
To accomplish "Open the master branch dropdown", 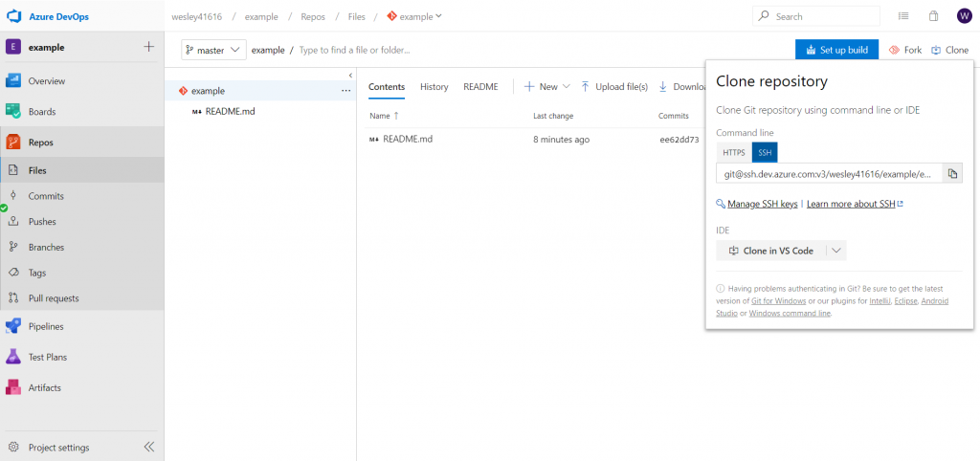I will (x=213, y=50).
